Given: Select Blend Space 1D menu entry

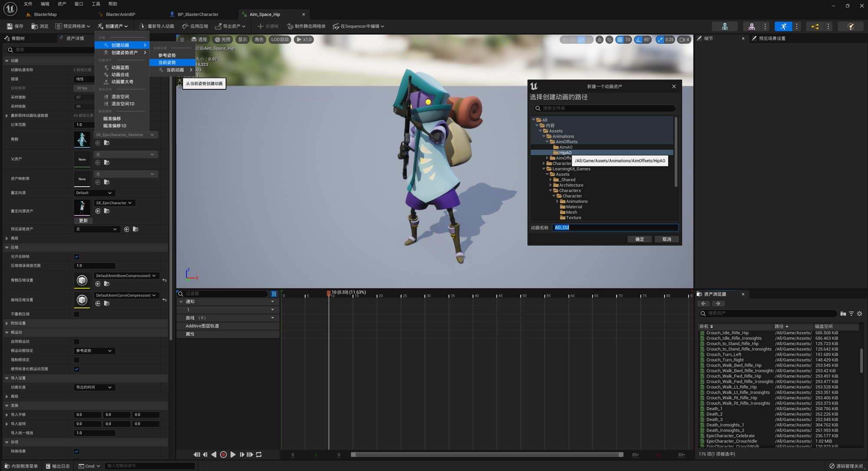Looking at the screenshot, I should tap(123, 104).
